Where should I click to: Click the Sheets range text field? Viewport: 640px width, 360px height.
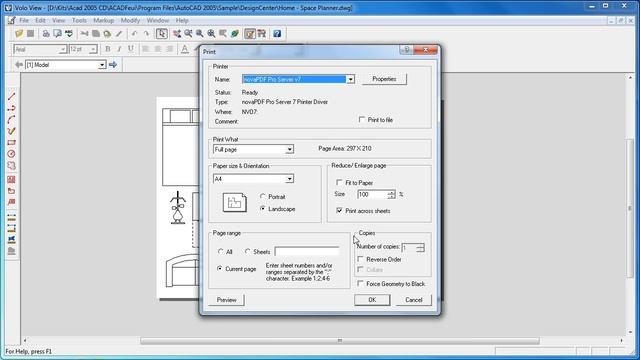pos(307,251)
